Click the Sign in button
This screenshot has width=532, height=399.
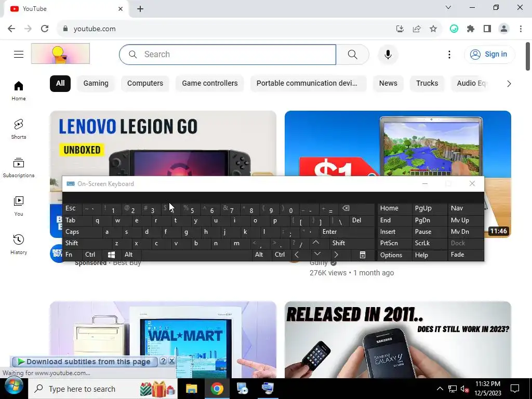click(489, 54)
